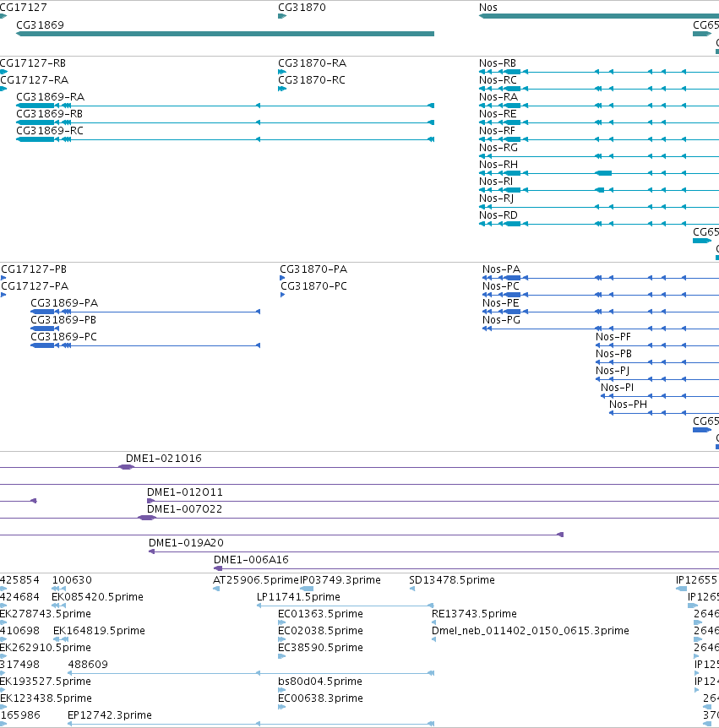The image size is (719, 728).
Task: Select the Nos-RE transcript label
Action: [498, 114]
